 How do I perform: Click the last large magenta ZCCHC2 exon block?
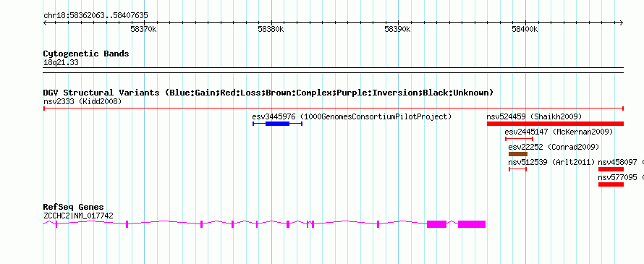click(x=472, y=224)
